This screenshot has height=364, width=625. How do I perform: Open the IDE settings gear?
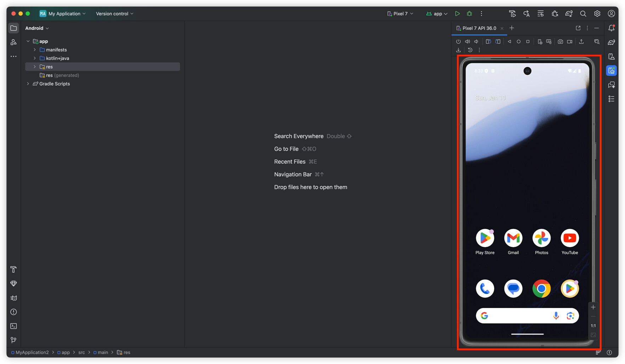click(x=597, y=14)
